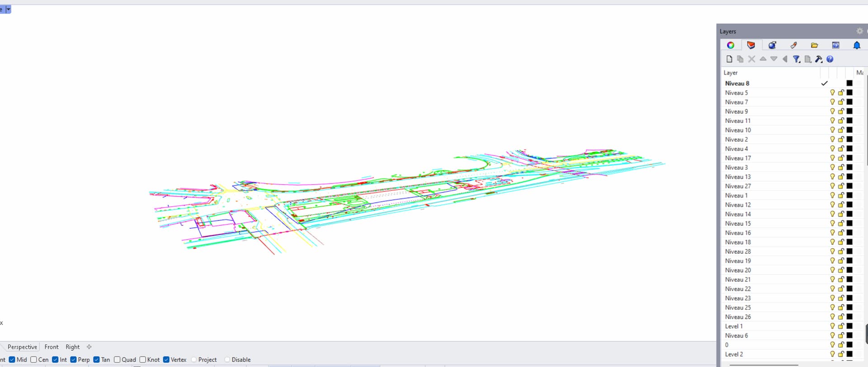Enable the Project osnap option
Screen dimensions: 868x367
point(194,360)
